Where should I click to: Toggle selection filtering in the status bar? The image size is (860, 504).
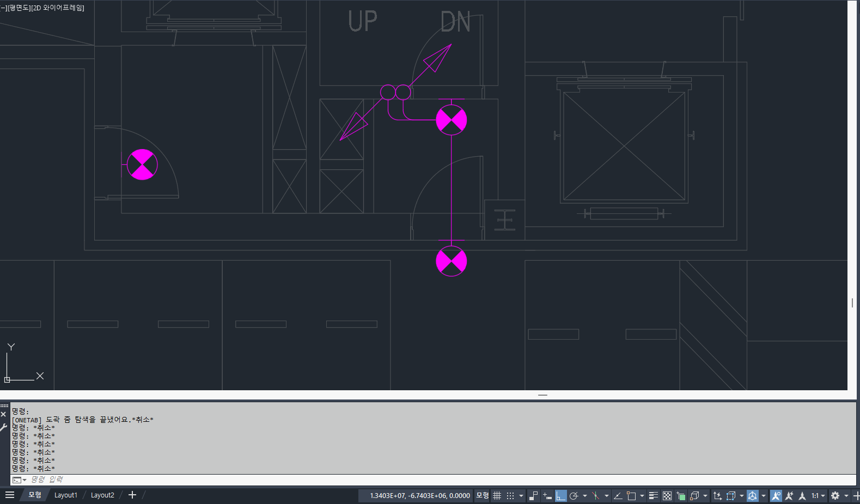click(x=731, y=495)
